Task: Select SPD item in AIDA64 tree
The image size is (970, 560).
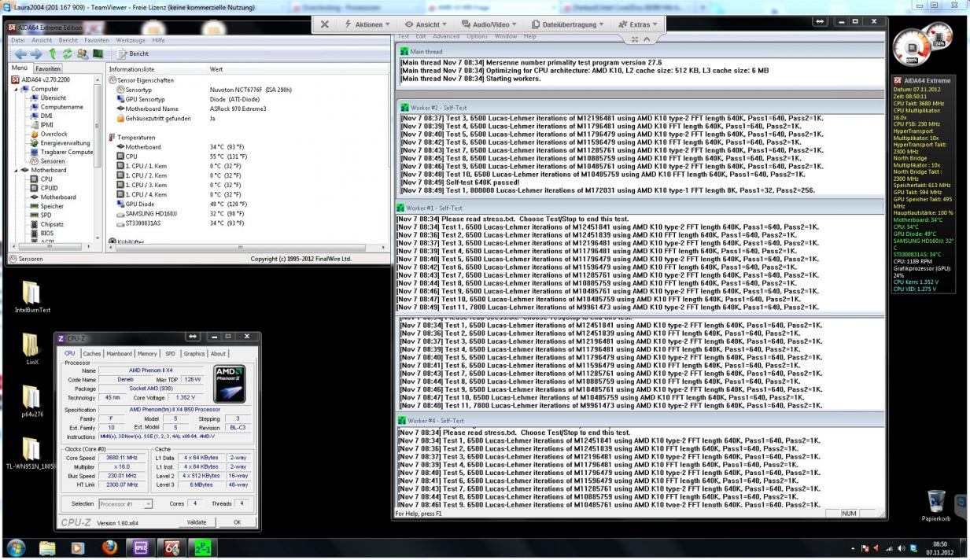Action: 40,214
